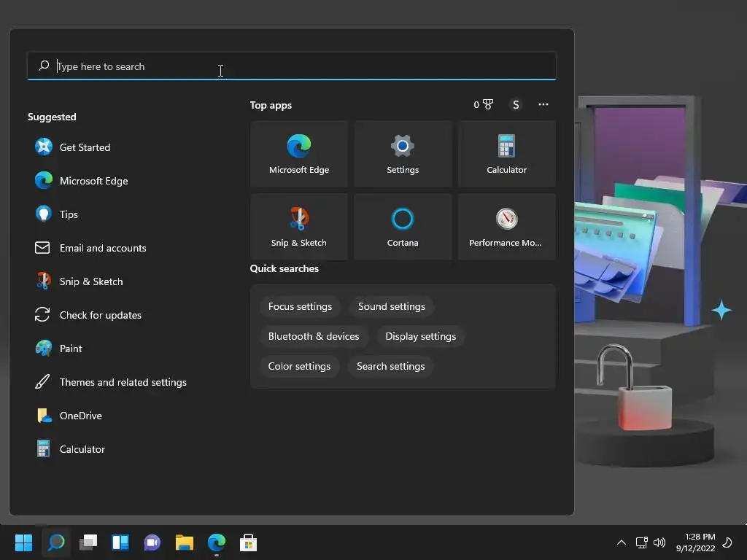Image resolution: width=747 pixels, height=560 pixels.
Task: Open Performance Monitor tile in Top apps
Action: [506, 227]
